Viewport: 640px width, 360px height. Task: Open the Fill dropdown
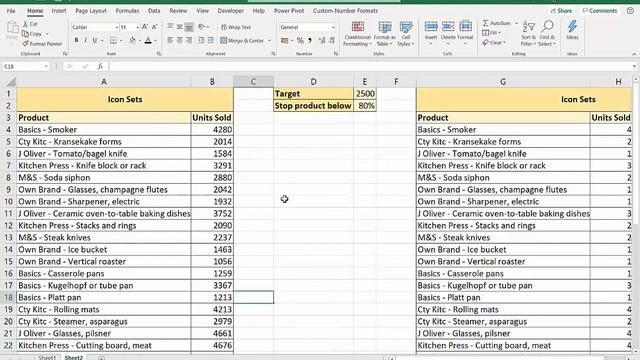[491, 33]
